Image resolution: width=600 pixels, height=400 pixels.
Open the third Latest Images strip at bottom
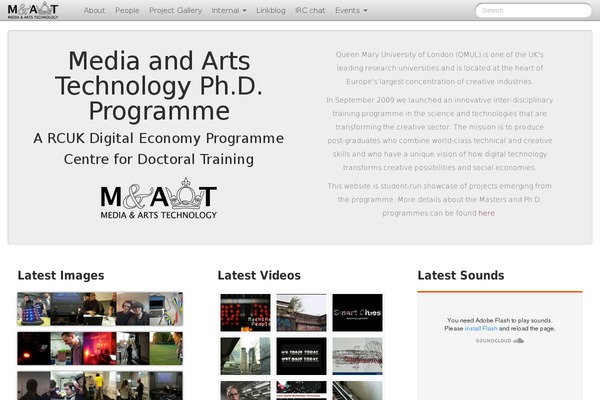[x=100, y=385]
